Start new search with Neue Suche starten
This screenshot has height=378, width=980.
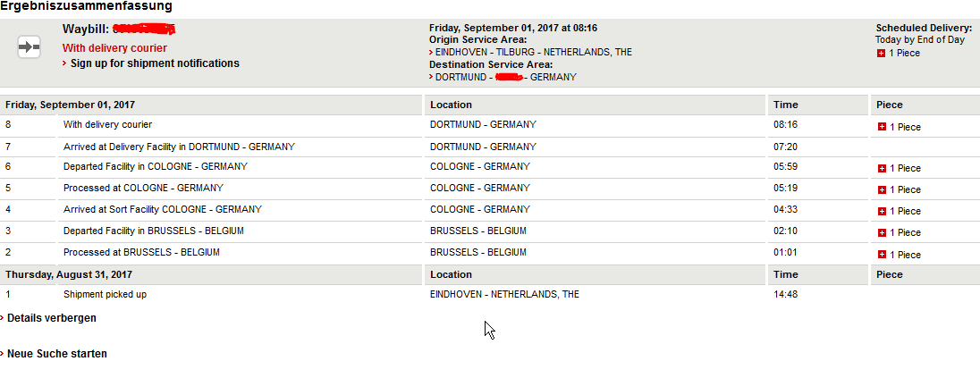click(x=57, y=354)
